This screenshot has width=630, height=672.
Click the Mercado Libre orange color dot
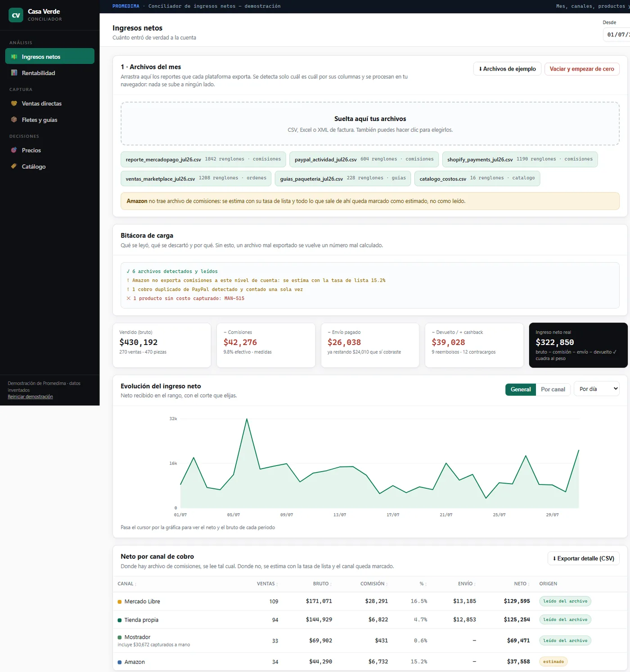pyautogui.click(x=120, y=602)
